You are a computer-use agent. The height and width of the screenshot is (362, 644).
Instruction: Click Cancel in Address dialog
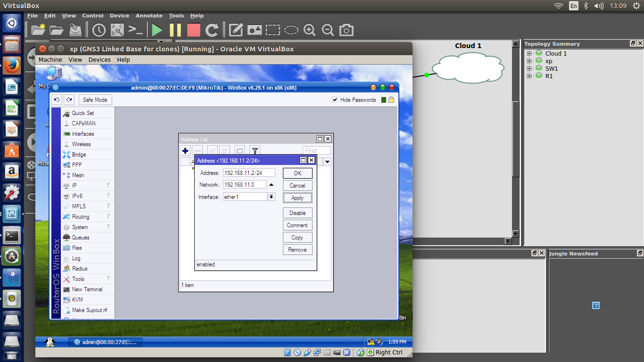[297, 186]
